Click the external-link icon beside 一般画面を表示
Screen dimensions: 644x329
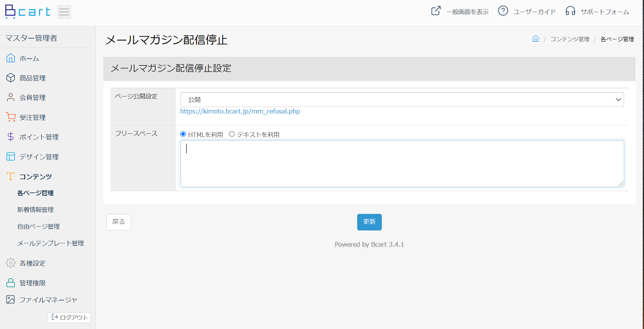pos(436,11)
